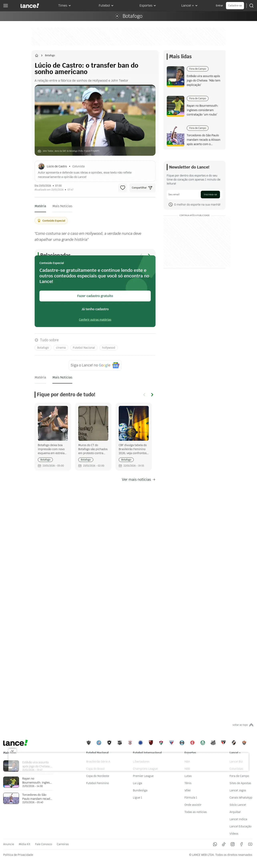Click the Vasco crest in footer

(234, 743)
